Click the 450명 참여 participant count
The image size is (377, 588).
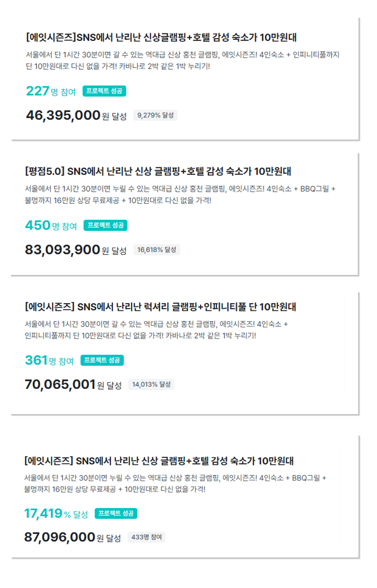coord(51,226)
